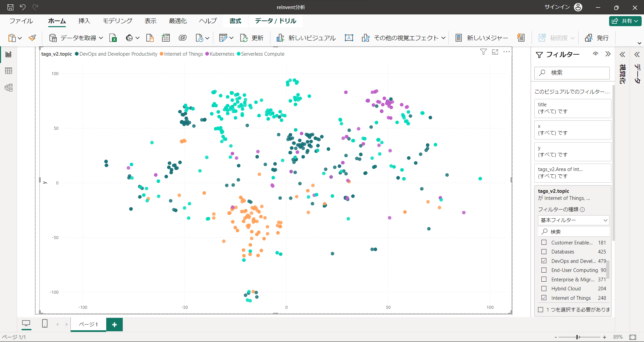This screenshot has width=644, height=342.
Task: Uncheck the Internet of Things filter checkbox
Action: click(x=544, y=298)
